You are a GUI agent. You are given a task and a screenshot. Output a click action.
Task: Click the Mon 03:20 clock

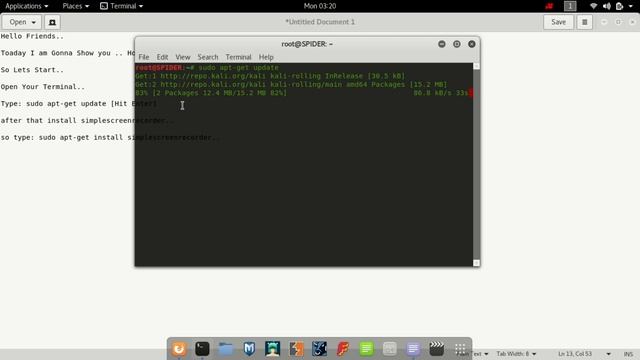click(320, 6)
